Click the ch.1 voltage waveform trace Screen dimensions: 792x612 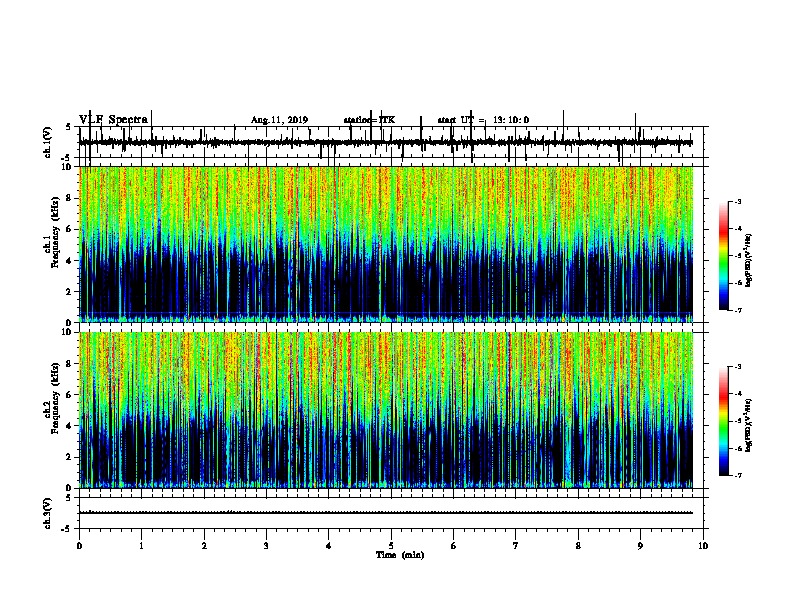[x=386, y=142]
